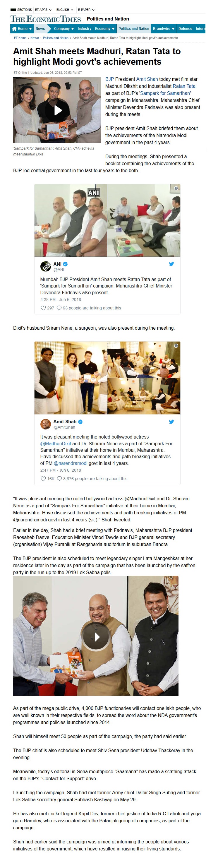The height and width of the screenshot is (868, 218).
Task: Play the Ratan Tata booklet video
Action: 96,637
